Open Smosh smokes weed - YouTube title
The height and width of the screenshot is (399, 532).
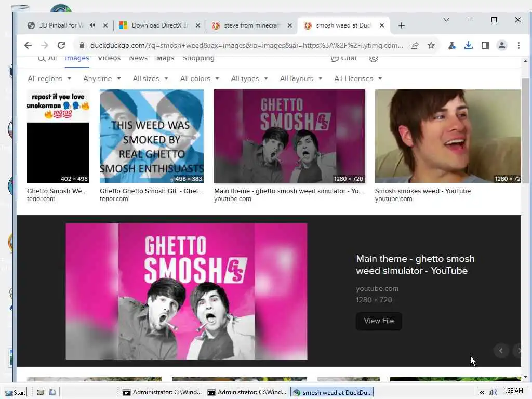coord(423,191)
